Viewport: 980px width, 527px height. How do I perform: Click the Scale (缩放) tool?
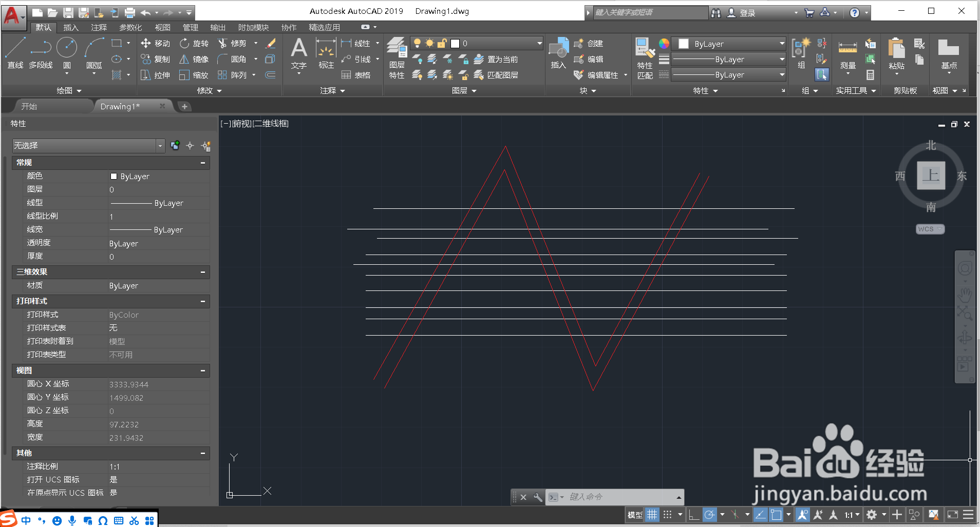(x=194, y=75)
